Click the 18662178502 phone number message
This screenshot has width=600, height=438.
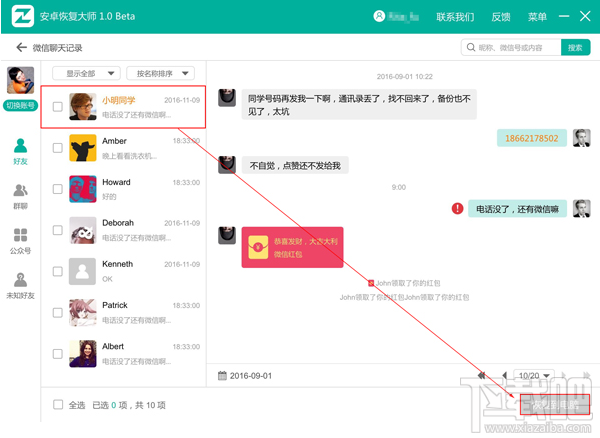click(x=532, y=138)
